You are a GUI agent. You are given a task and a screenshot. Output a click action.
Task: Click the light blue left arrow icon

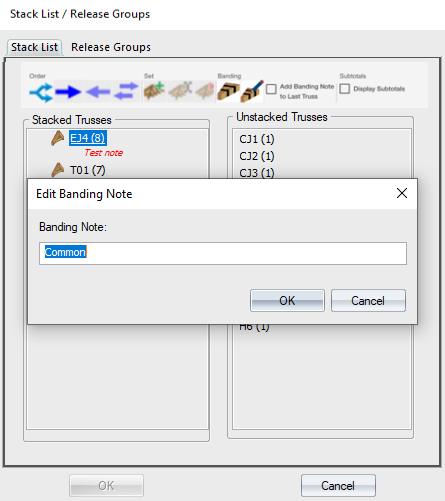[x=98, y=92]
